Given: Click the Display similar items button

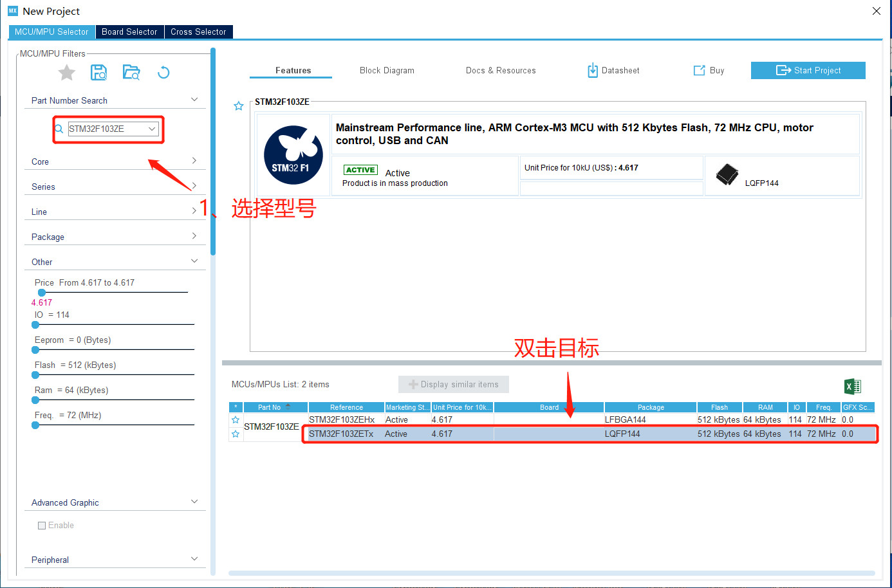Looking at the screenshot, I should tap(454, 385).
